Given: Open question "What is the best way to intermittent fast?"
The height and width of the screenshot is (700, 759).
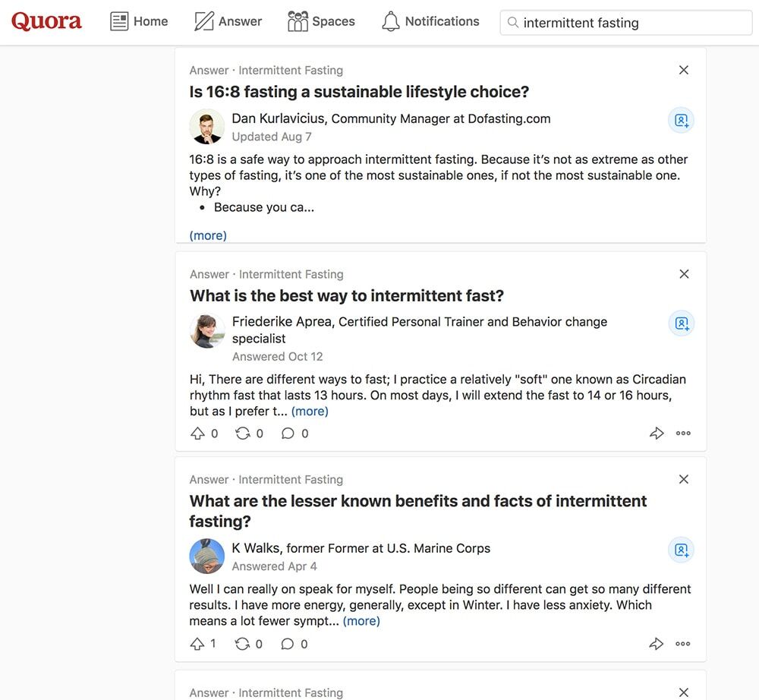Looking at the screenshot, I should [x=347, y=296].
